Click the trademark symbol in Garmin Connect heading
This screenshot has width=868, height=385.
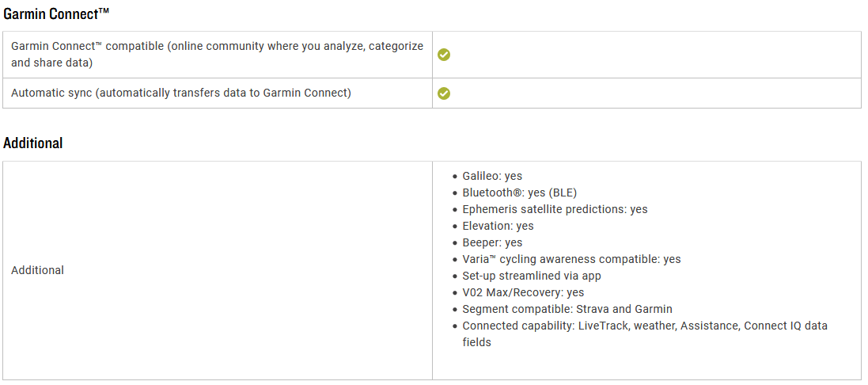pyautogui.click(x=104, y=11)
